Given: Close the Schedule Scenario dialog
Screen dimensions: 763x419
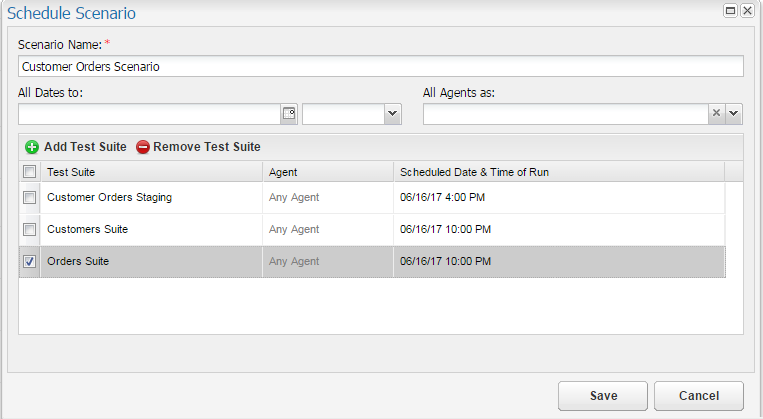Looking at the screenshot, I should pos(748,11).
